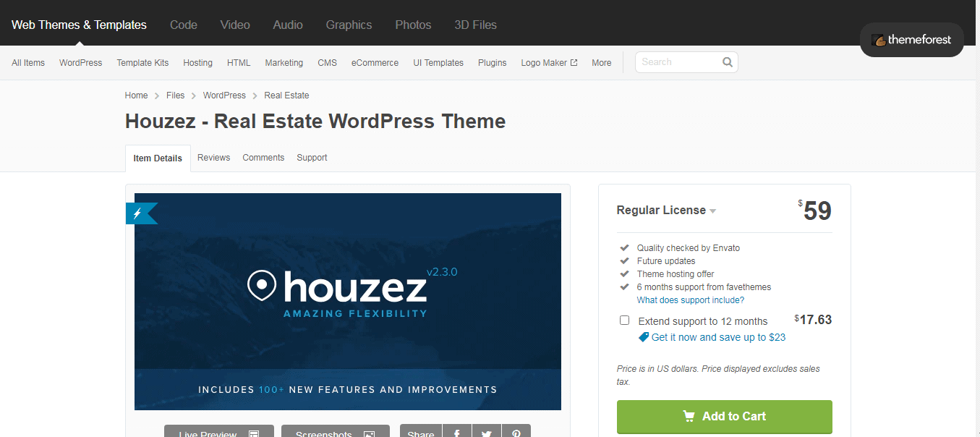The height and width of the screenshot is (437, 980).
Task: Click the tag icon beside save offer
Action: (644, 337)
